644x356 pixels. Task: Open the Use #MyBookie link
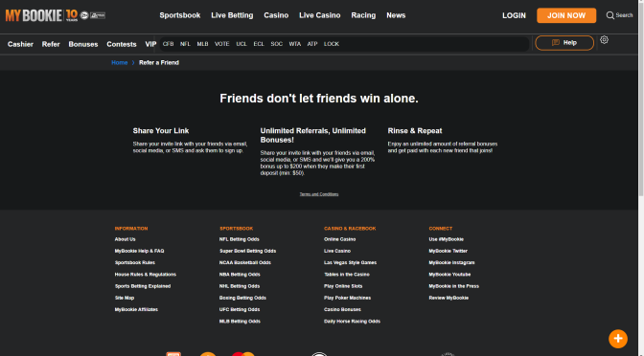(x=446, y=239)
